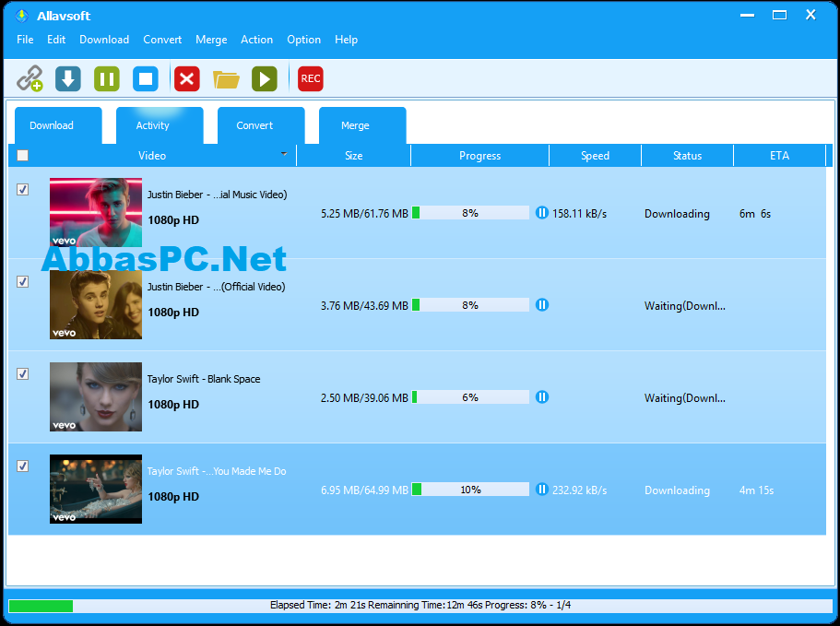Click the paste URL link icon

coord(30,78)
